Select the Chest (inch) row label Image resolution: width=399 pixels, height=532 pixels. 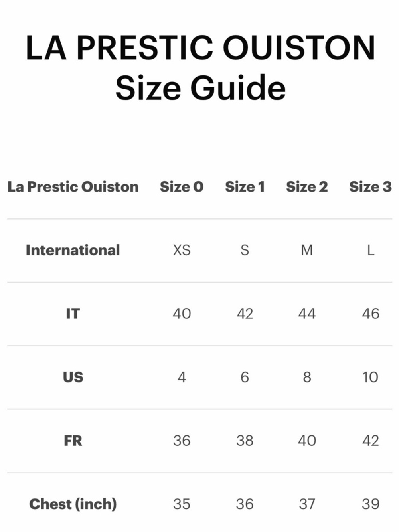[x=73, y=504]
